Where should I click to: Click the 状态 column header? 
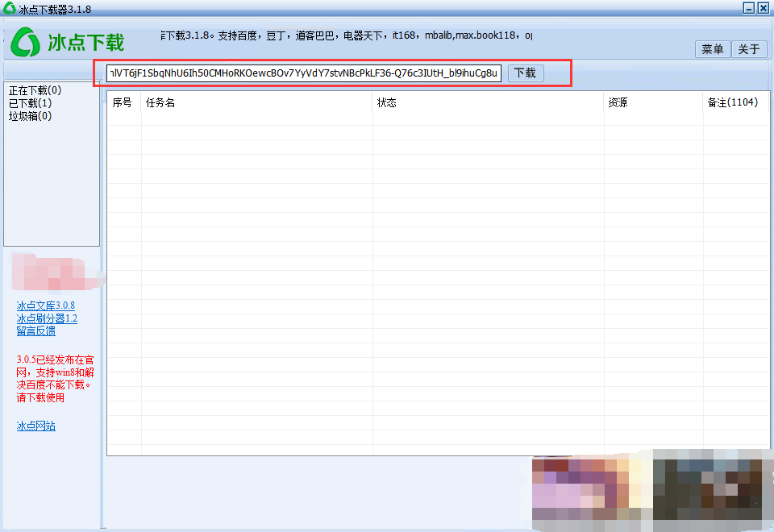pyautogui.click(x=387, y=103)
